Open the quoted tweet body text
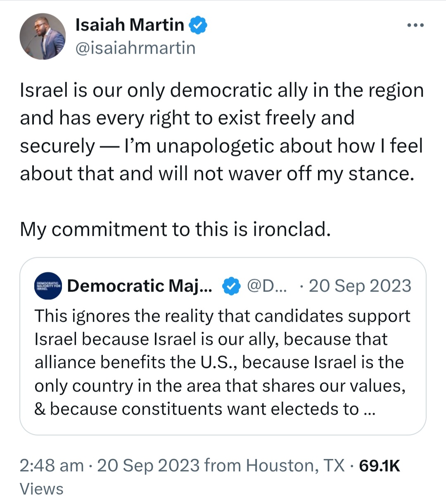Image resolution: width=446 pixels, height=504 pixels. point(222,362)
